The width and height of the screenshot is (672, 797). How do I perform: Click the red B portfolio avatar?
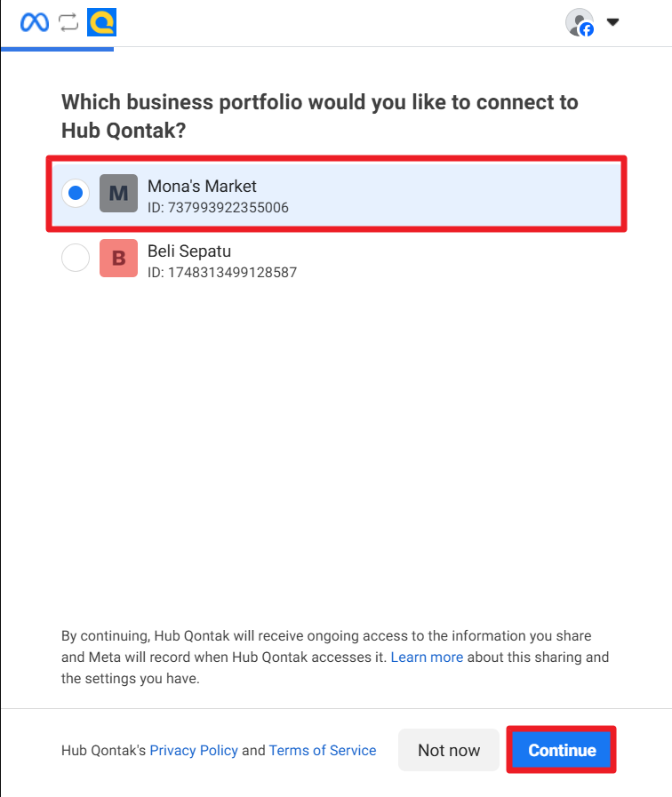click(x=118, y=258)
